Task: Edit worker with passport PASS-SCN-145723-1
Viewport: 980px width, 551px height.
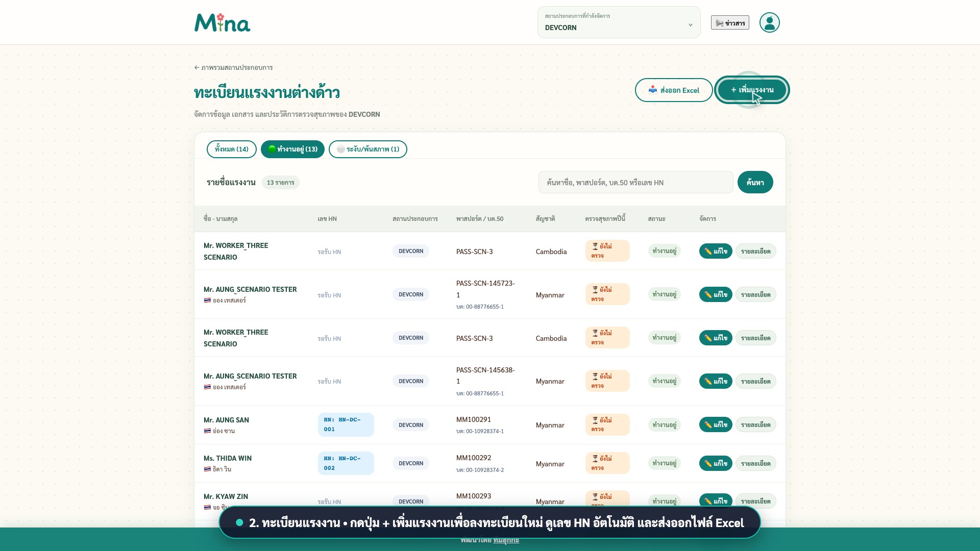Action: [x=716, y=294]
